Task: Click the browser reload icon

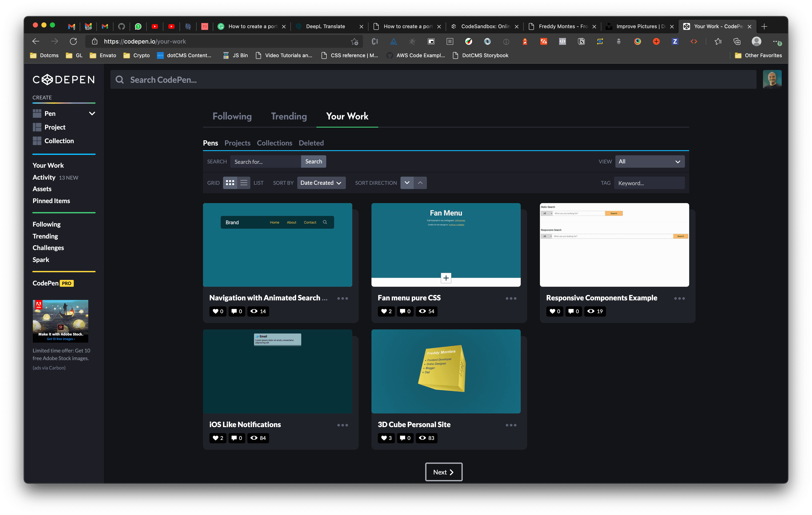Action: point(73,41)
